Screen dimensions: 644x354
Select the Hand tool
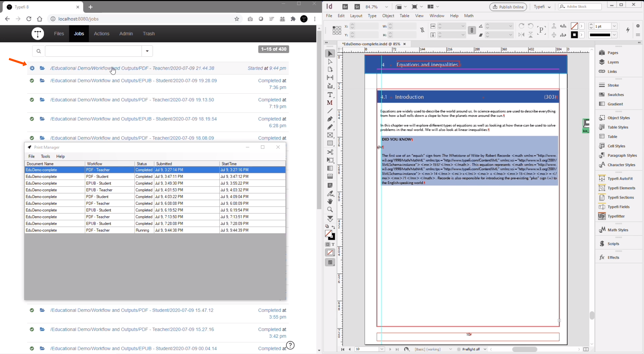pyautogui.click(x=330, y=201)
